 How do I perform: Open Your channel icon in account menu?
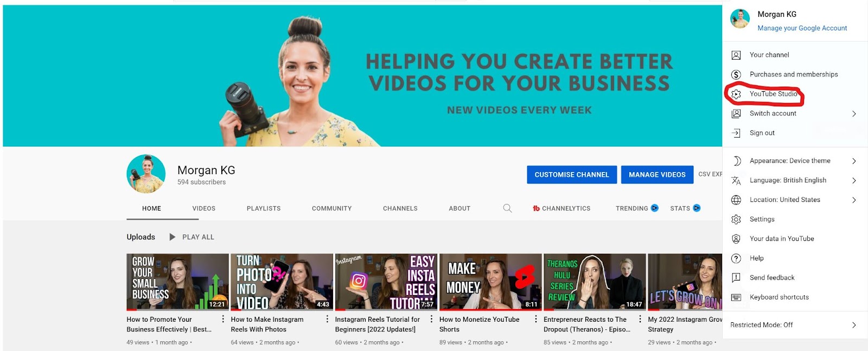pyautogui.click(x=736, y=55)
